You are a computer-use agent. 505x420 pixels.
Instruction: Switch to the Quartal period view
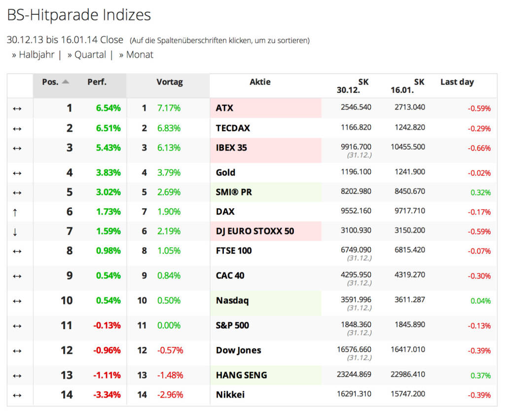pyautogui.click(x=90, y=55)
